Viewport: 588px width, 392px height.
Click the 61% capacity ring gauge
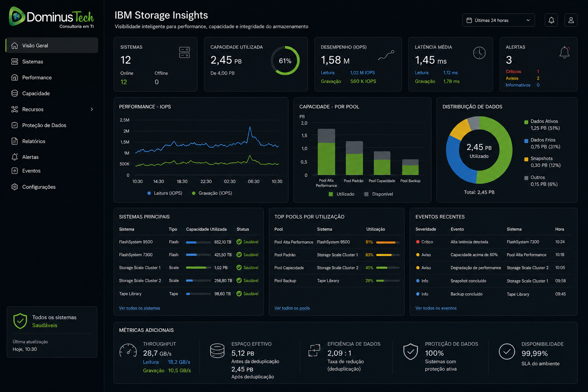[x=285, y=60]
